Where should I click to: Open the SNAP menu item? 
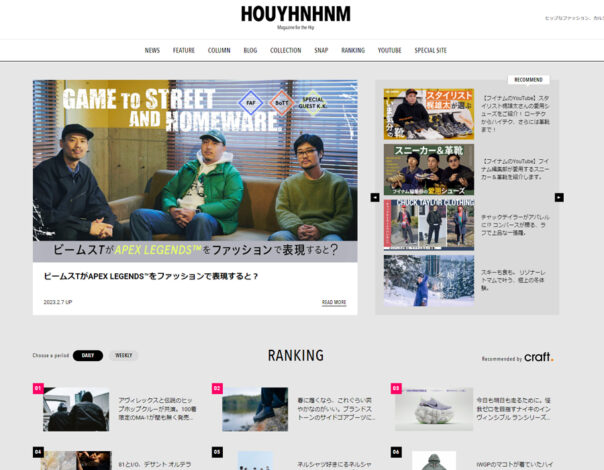click(x=321, y=50)
